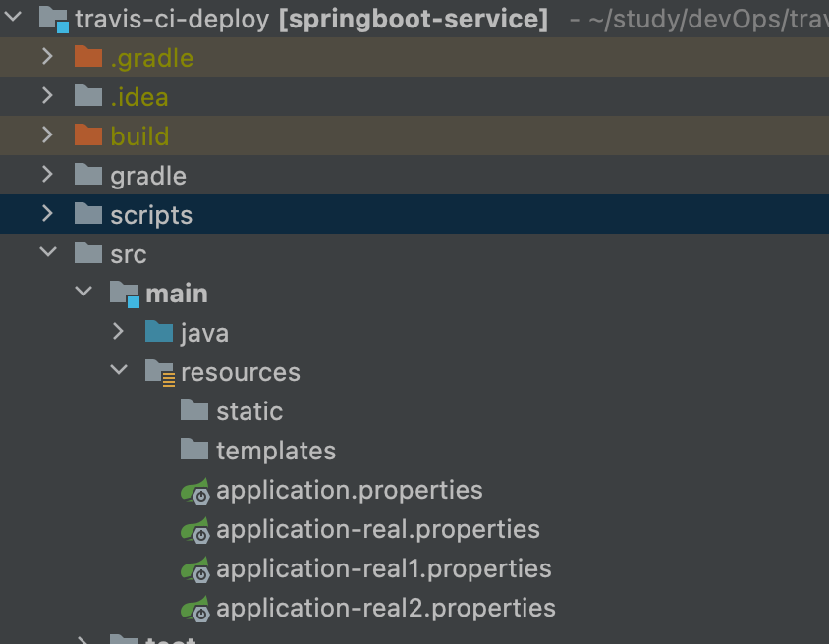The width and height of the screenshot is (829, 644).
Task: Collapse the travis-ci-deploy project root chevron
Action: 12,17
